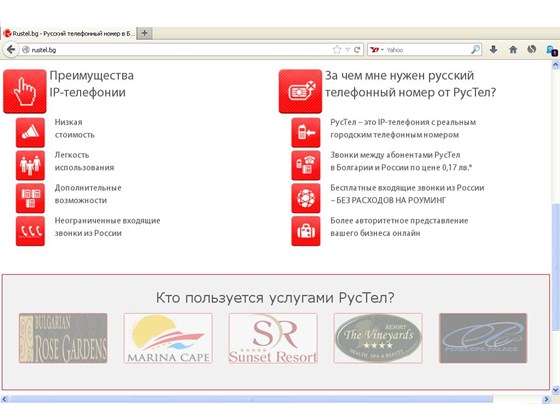Viewport: 560px width, 420px height.
Task: Click the hand pointer IP-телефонии advantages icon
Action: pos(25,91)
